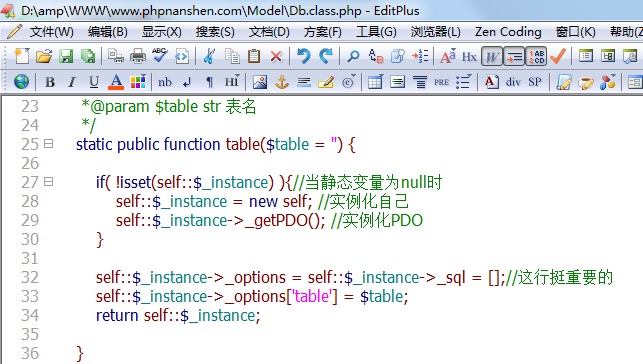
Task: Open the color palette grid
Action: click(138, 82)
